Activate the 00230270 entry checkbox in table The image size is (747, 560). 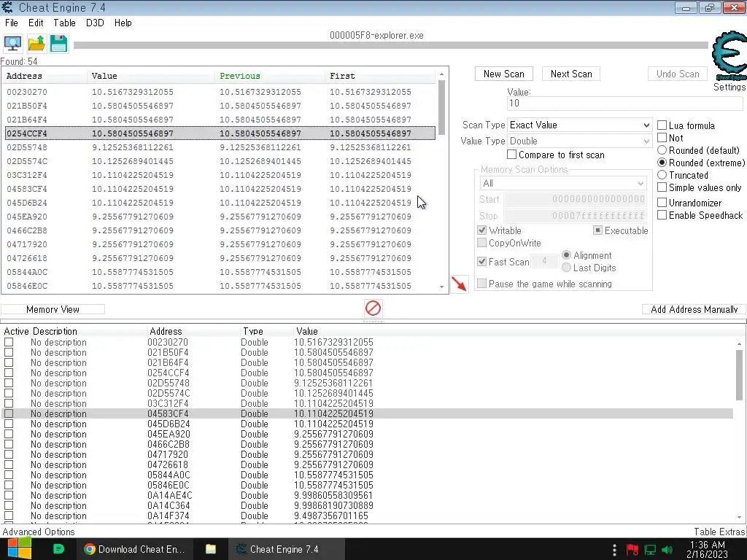point(9,343)
